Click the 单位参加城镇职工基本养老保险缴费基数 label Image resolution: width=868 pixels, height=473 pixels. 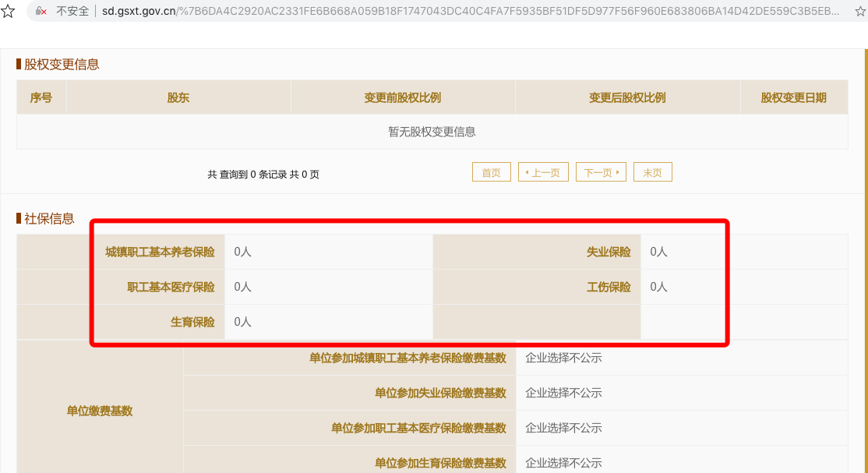pyautogui.click(x=408, y=358)
